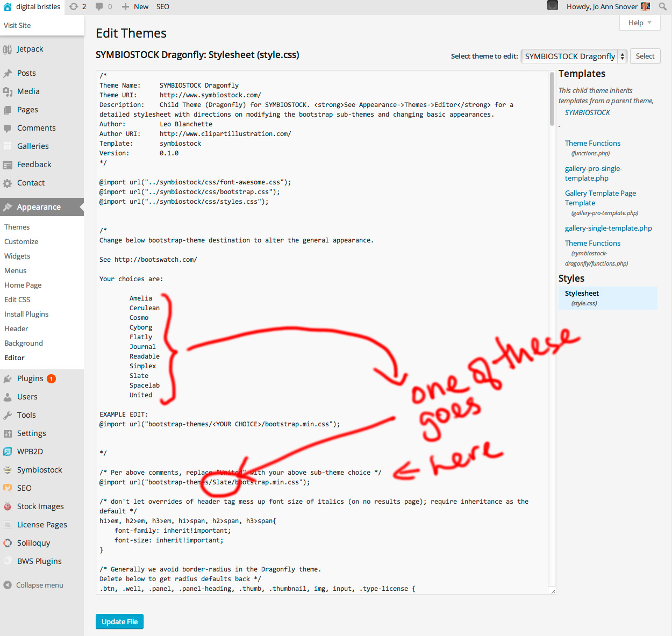Open the SYMBIOSTOCK parent theme link

coord(588,112)
